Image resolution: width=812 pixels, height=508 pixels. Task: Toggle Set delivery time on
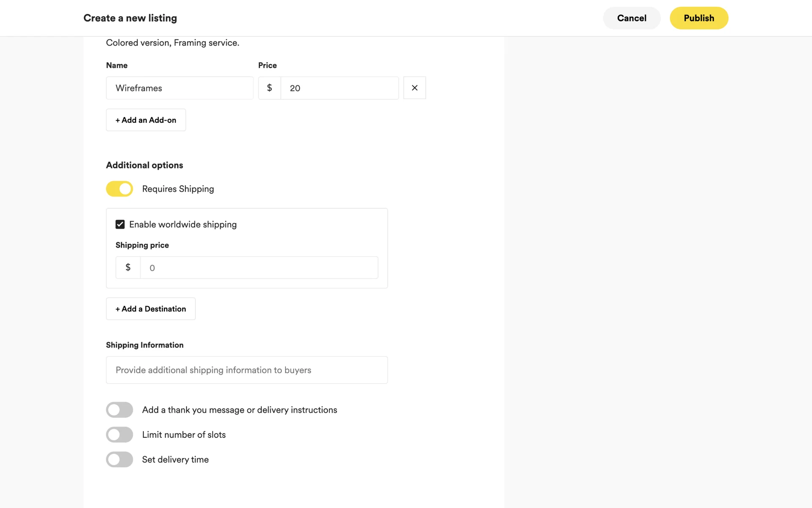click(119, 459)
